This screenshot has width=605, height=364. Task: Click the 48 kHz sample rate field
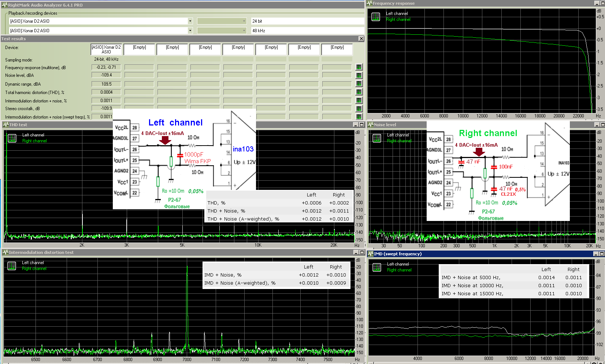pos(308,31)
